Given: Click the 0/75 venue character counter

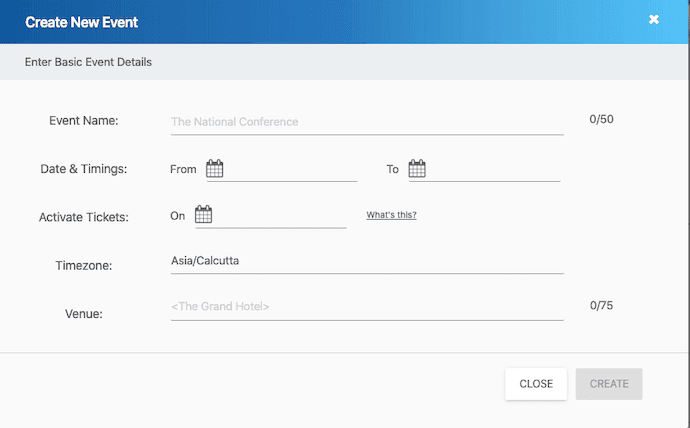Looking at the screenshot, I should tap(602, 306).
